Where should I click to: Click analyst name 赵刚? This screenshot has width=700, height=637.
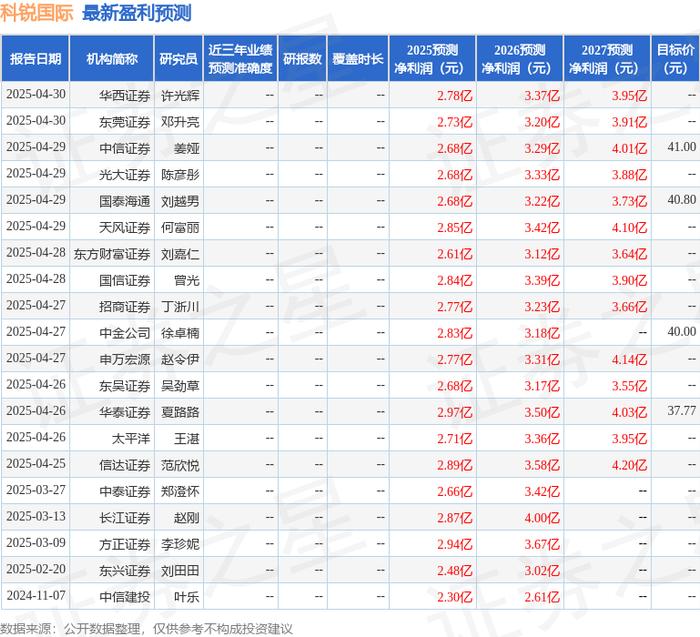tap(187, 518)
